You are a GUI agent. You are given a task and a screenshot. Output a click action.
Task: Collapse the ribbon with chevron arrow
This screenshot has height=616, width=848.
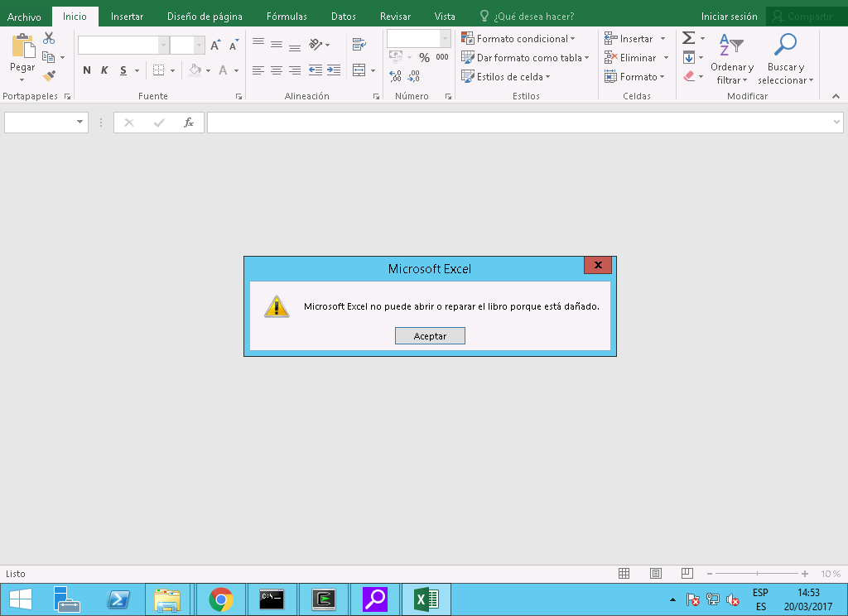coord(836,96)
